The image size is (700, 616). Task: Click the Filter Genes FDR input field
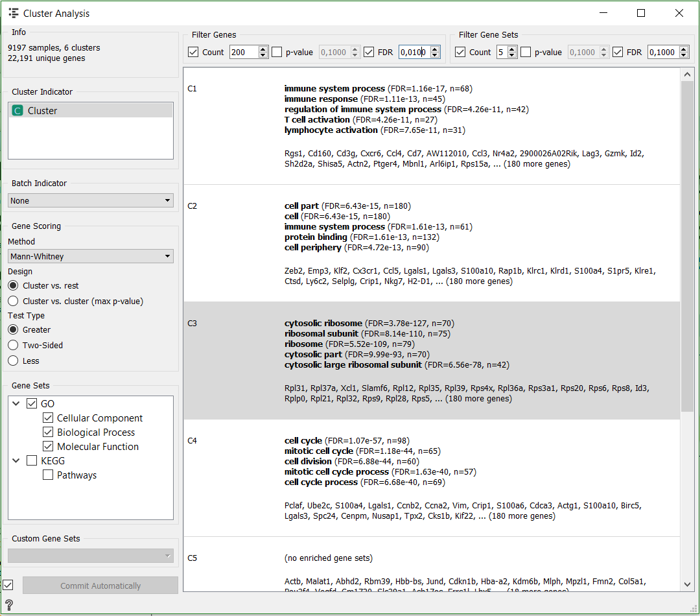pyautogui.click(x=415, y=53)
